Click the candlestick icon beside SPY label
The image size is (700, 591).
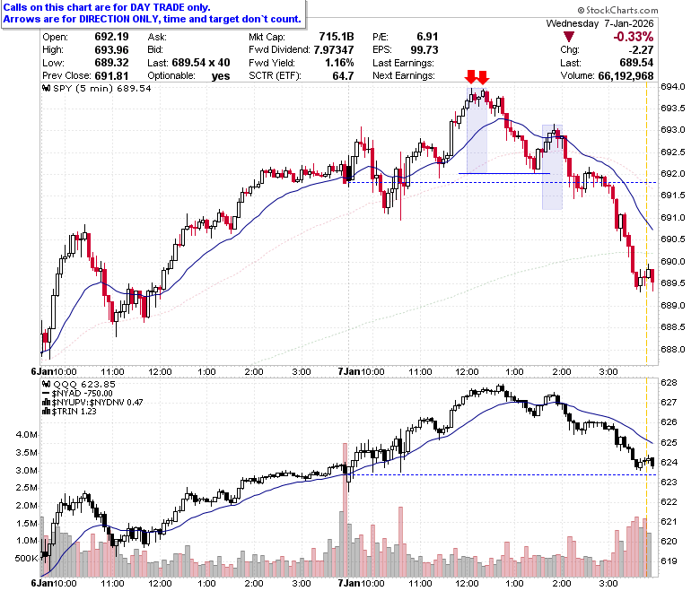(x=46, y=88)
